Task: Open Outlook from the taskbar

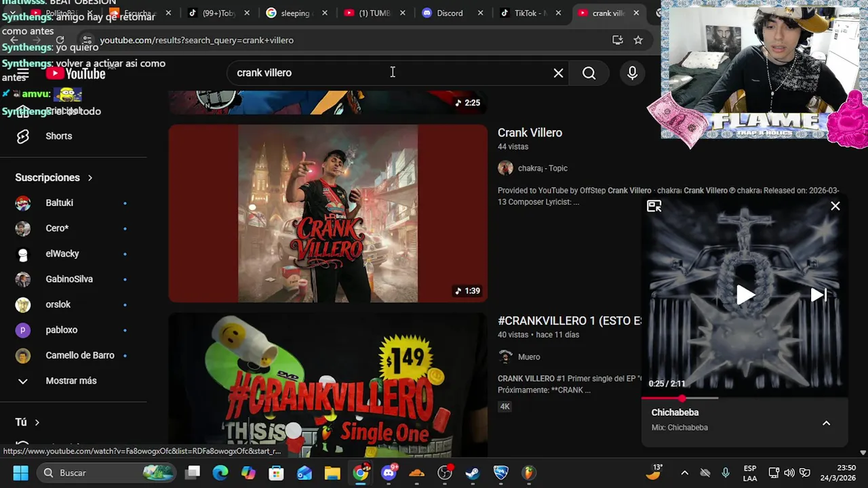Action: point(304,472)
